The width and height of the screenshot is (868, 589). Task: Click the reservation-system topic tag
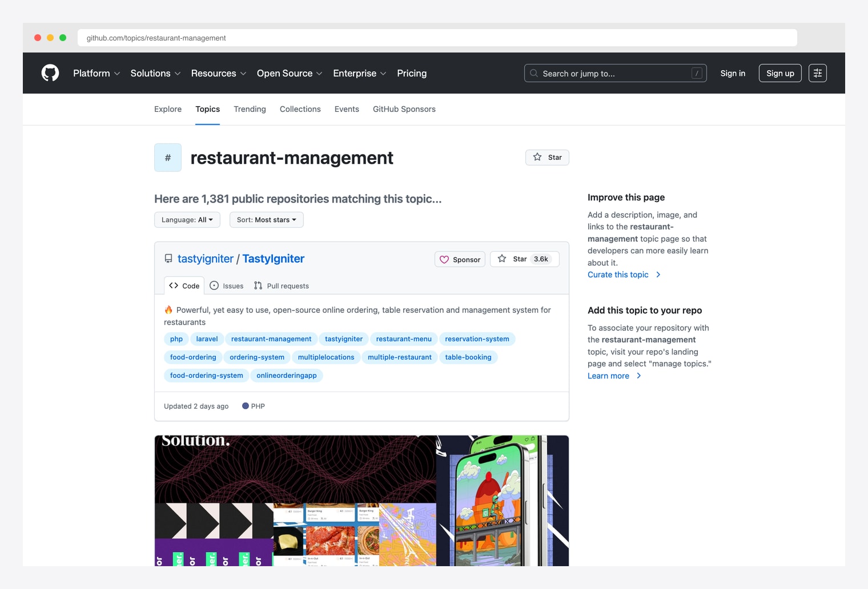(477, 339)
